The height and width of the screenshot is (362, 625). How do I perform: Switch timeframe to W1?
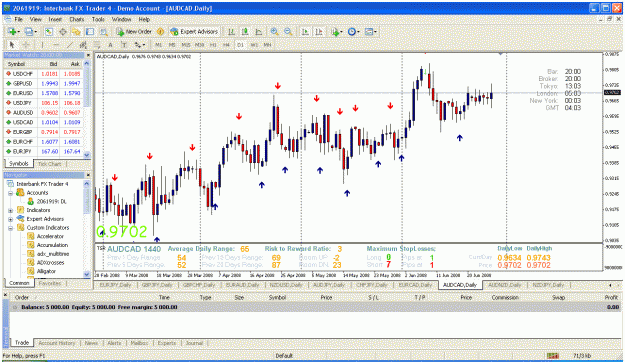(x=254, y=45)
